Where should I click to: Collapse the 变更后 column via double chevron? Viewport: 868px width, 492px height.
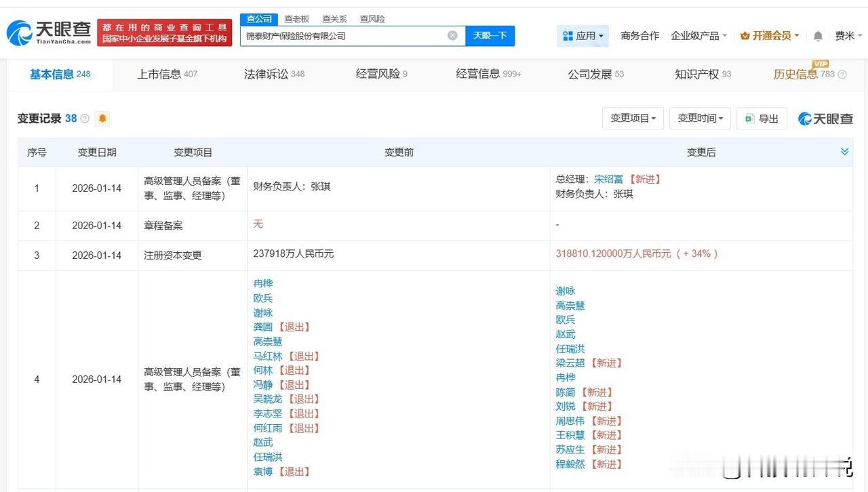point(845,152)
